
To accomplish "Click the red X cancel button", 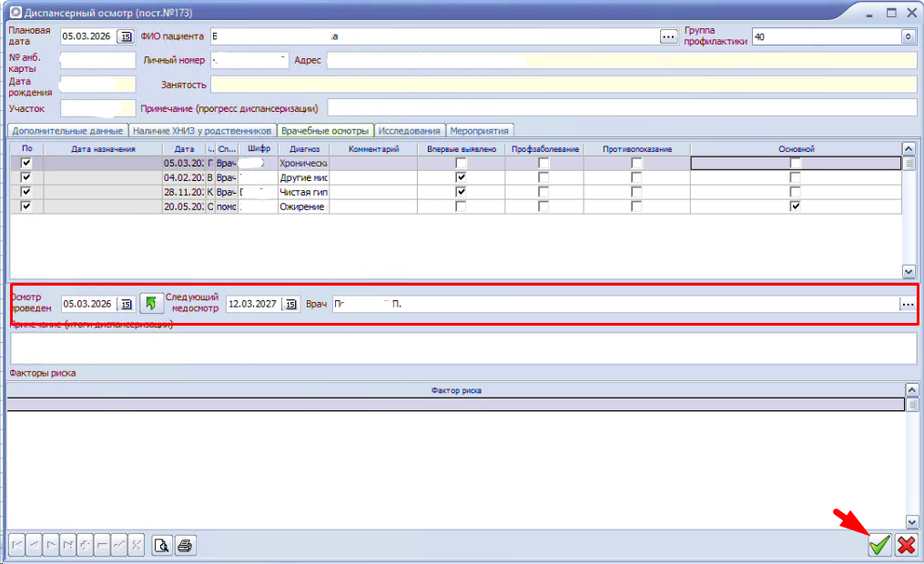I will tap(906, 545).
